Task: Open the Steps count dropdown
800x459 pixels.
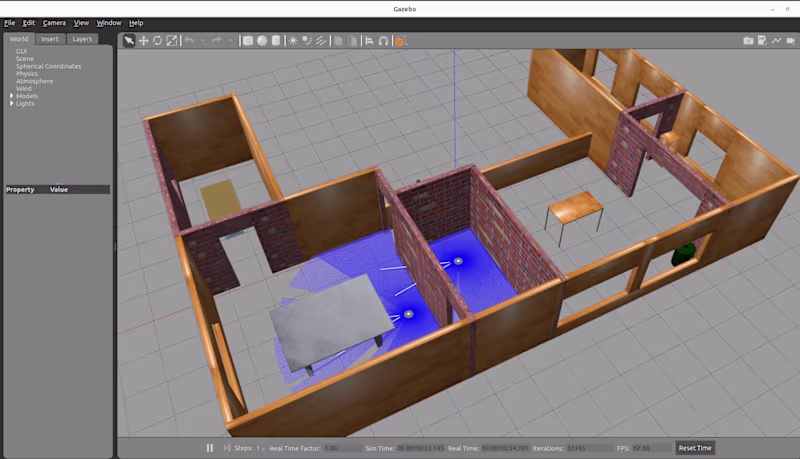Action: [260, 448]
